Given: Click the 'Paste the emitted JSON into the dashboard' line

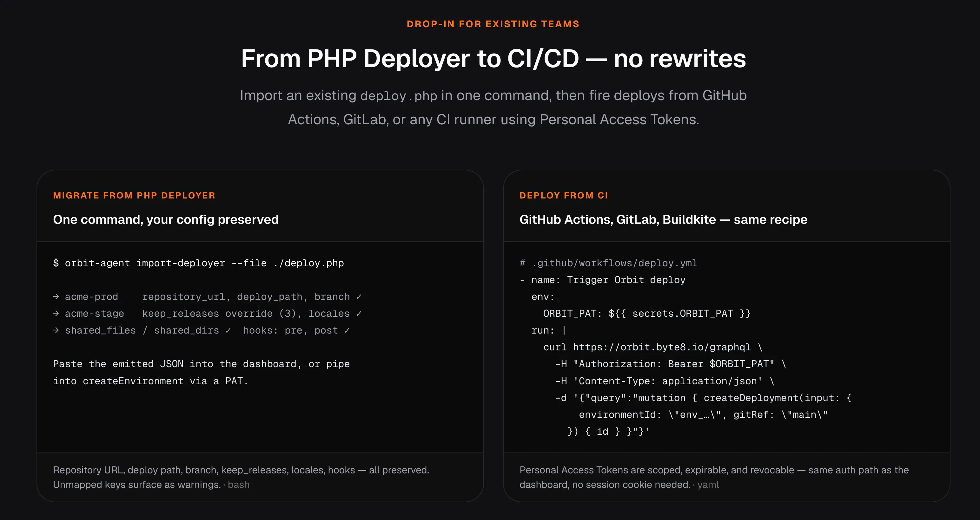Looking at the screenshot, I should click(x=201, y=364).
